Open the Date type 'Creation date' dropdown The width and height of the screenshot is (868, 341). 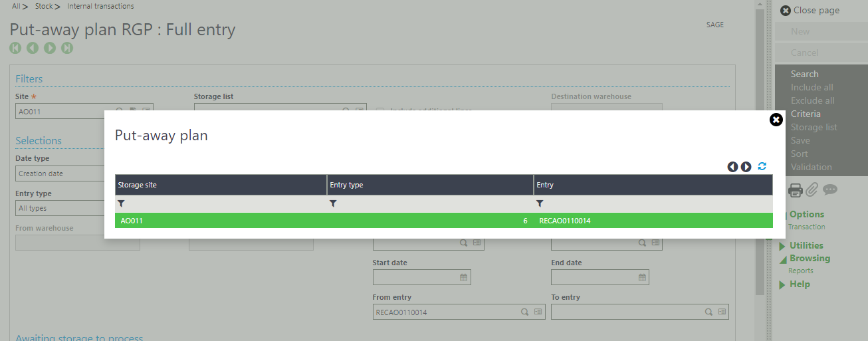(x=60, y=173)
